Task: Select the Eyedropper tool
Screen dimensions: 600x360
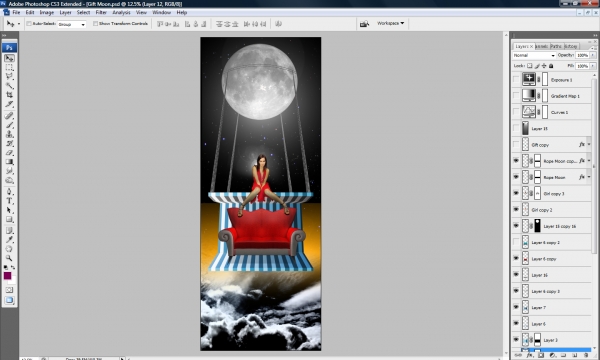Action: (9, 240)
